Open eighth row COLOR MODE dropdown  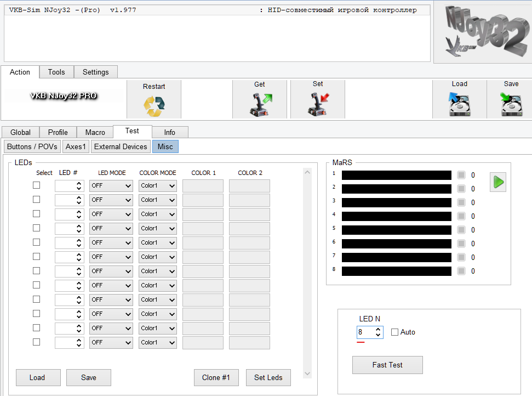tap(157, 286)
